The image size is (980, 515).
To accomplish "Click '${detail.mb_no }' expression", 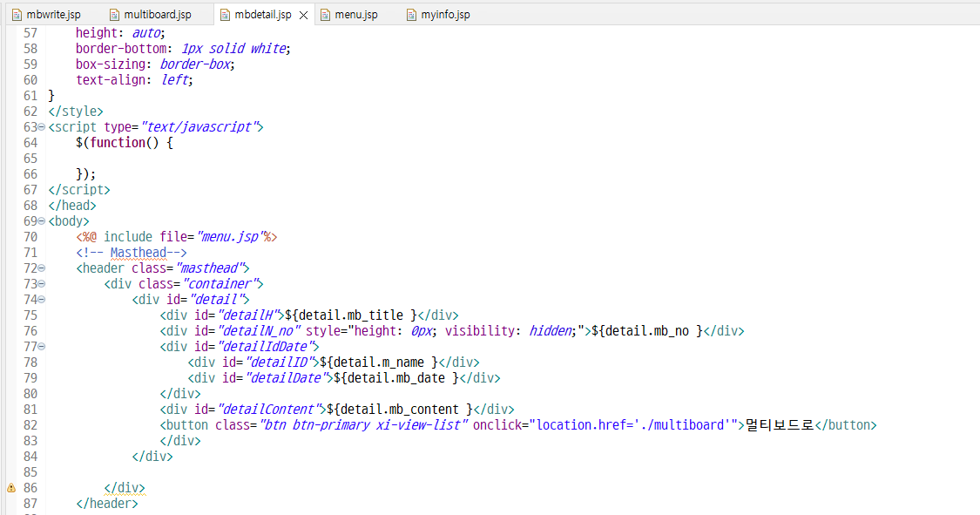I will point(647,330).
